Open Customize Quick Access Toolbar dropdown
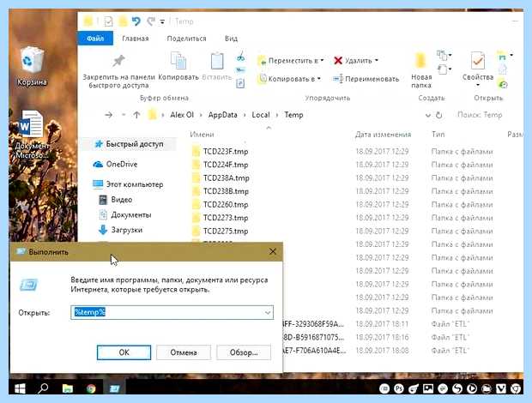Image resolution: width=532 pixels, height=403 pixels. (x=162, y=22)
